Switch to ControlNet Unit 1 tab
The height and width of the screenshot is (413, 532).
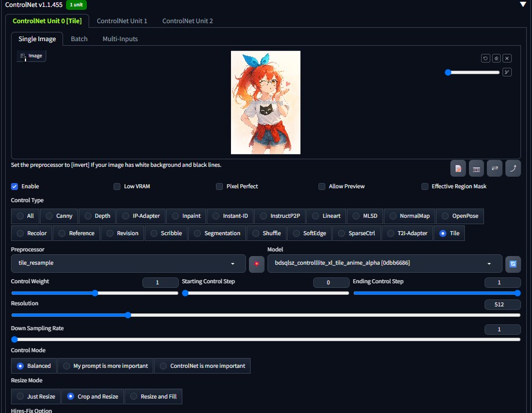click(x=122, y=21)
